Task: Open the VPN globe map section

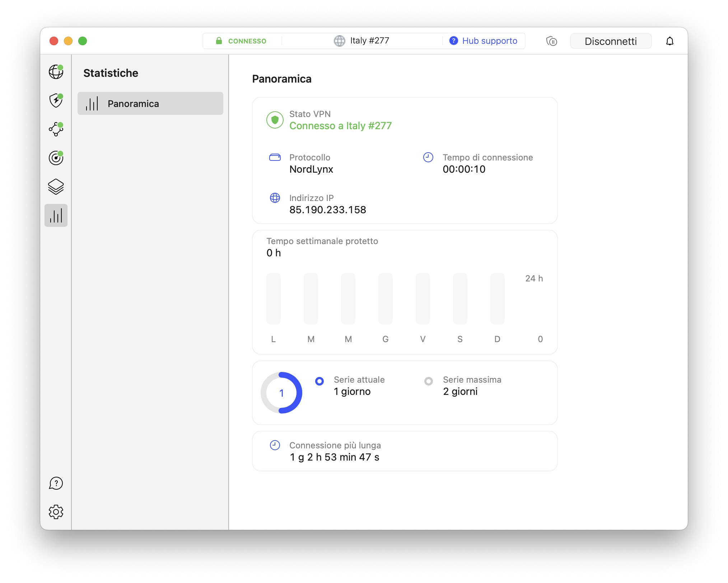Action: tap(56, 72)
